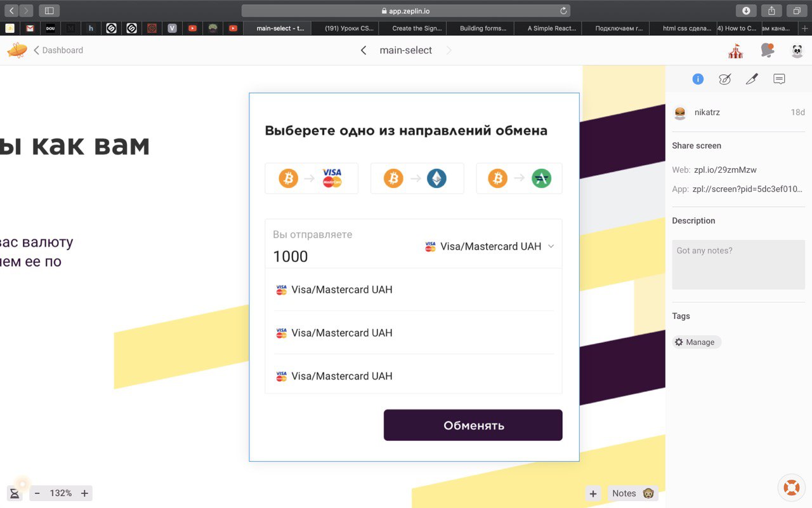This screenshot has height=508, width=812.
Task: Choose third Visa/Mastercard UAH list option
Action: click(x=414, y=376)
